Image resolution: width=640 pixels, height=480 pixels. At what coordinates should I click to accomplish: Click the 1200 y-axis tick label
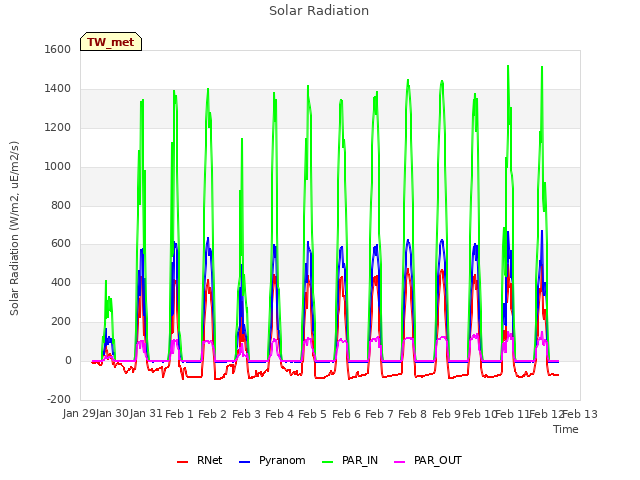[x=58, y=128]
